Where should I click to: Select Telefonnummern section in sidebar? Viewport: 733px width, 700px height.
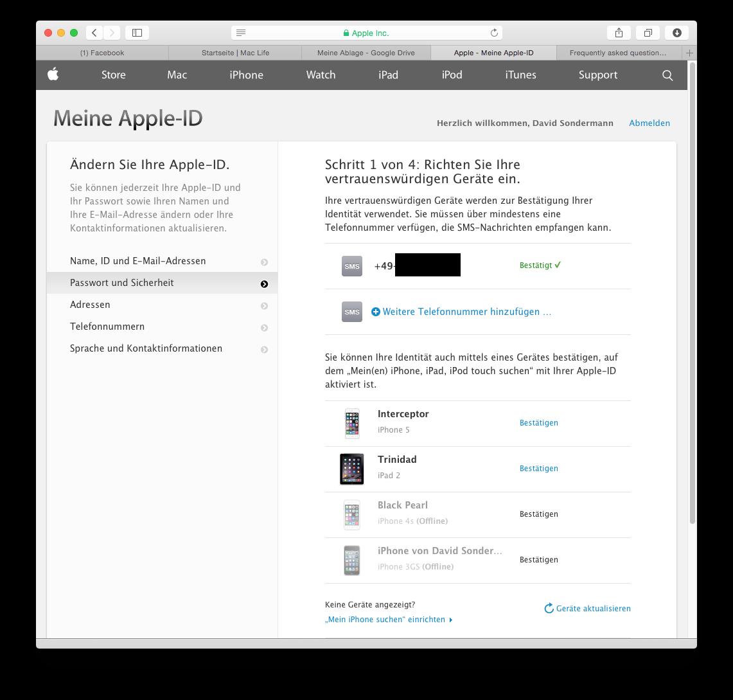tap(163, 327)
